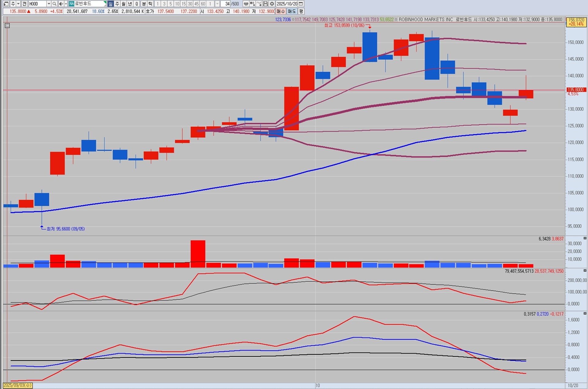Click the candlestick chart type icon
The height and width of the screenshot is (389, 588).
pyautogui.click(x=252, y=4)
